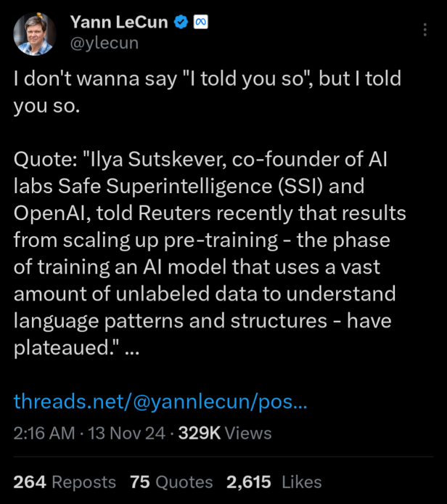The width and height of the screenshot is (447, 504).
Task: Show the 75 Quotes list
Action: 171,482
